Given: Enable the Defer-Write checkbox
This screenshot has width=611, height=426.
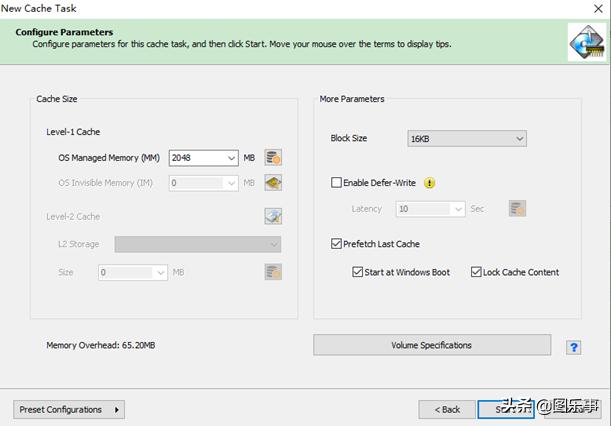Looking at the screenshot, I should tap(337, 183).
